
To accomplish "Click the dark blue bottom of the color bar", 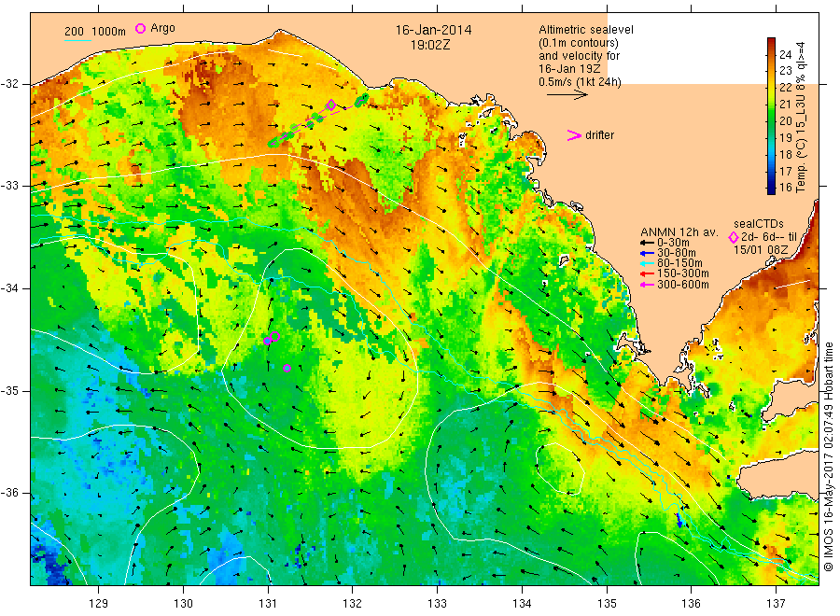I will click(x=772, y=188).
